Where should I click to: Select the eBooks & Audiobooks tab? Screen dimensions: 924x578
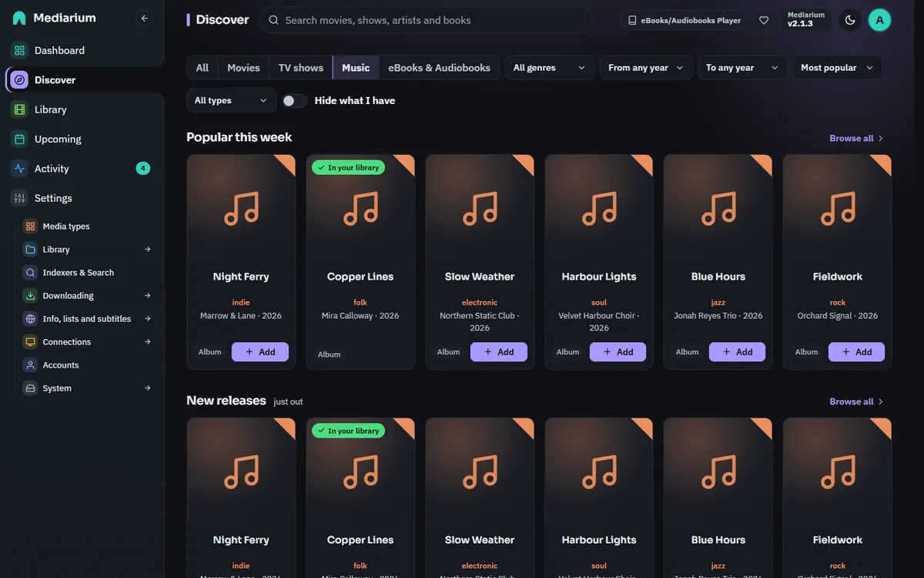[x=440, y=68]
